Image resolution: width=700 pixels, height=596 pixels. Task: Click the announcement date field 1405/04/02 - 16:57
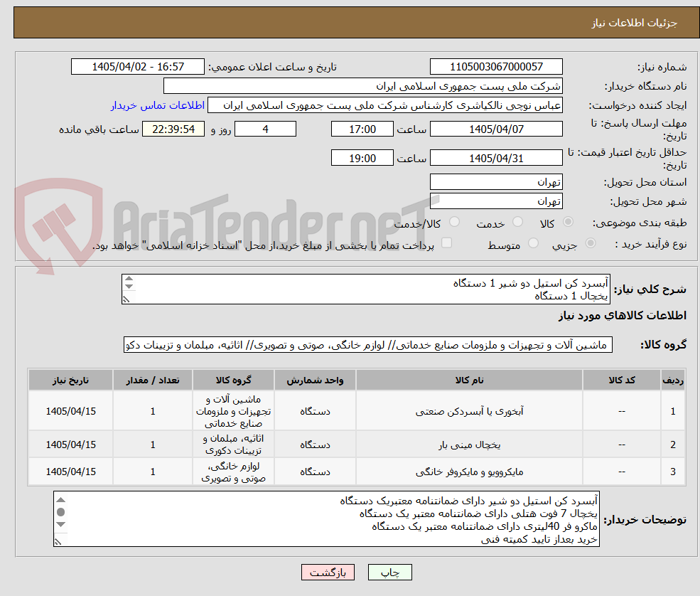pos(137,67)
